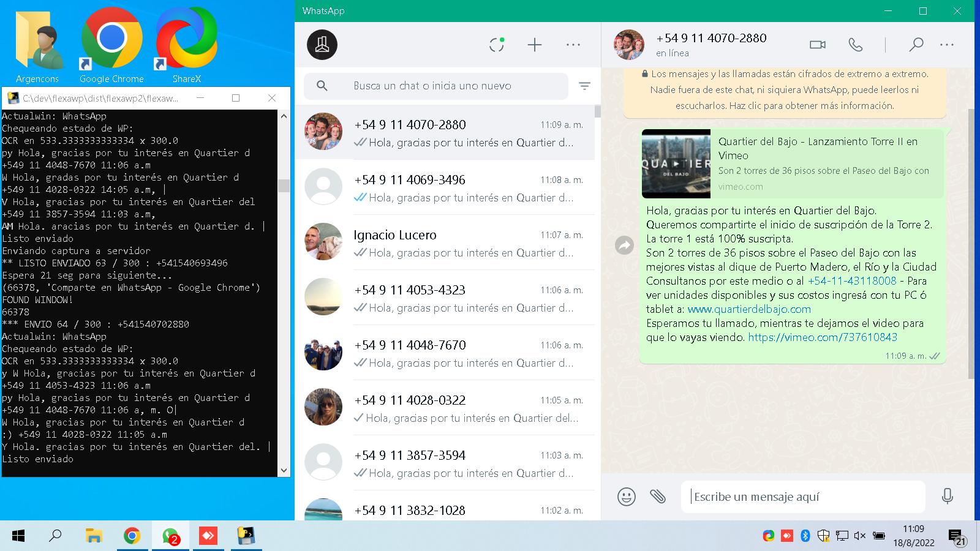This screenshot has width=980, height=551.
Task: Open chat +54 9 11 4028-0322
Action: pos(445,408)
